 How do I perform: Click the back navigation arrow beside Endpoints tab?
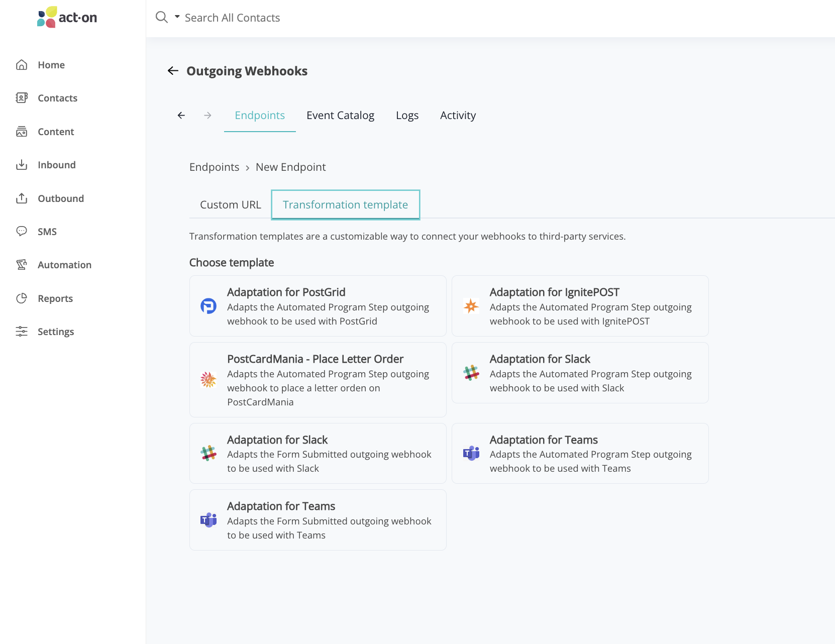[x=181, y=116]
